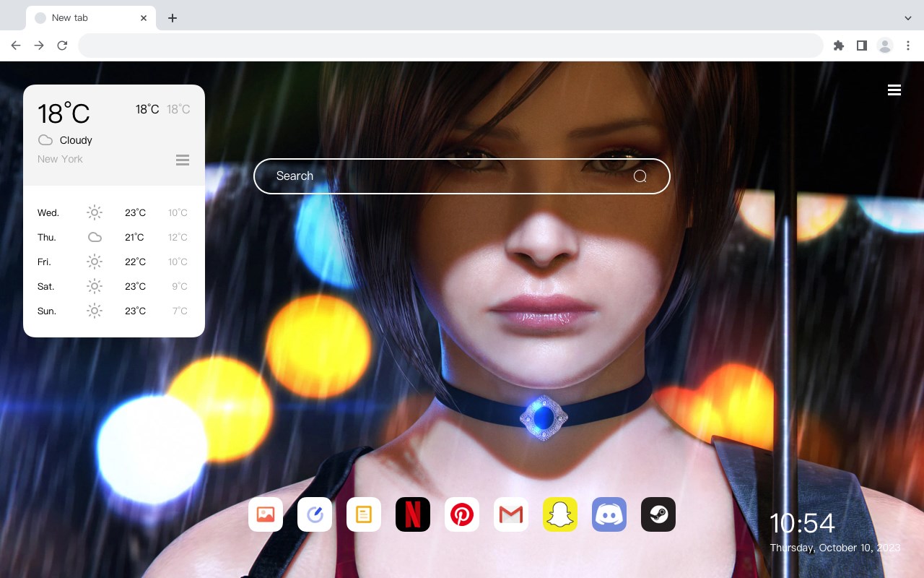Go forward to the next page
924x578 pixels.
(39, 46)
